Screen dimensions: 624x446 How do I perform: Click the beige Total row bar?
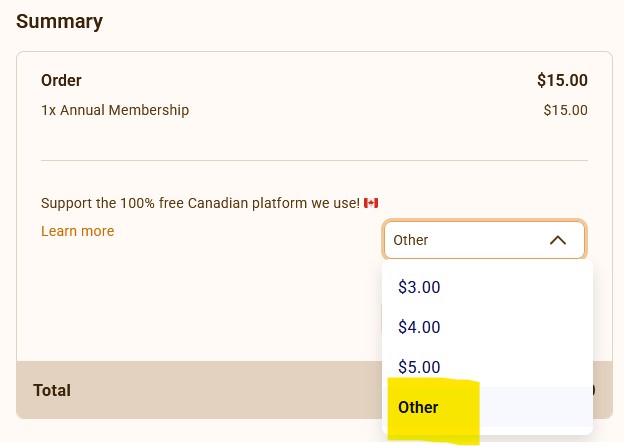click(200, 390)
